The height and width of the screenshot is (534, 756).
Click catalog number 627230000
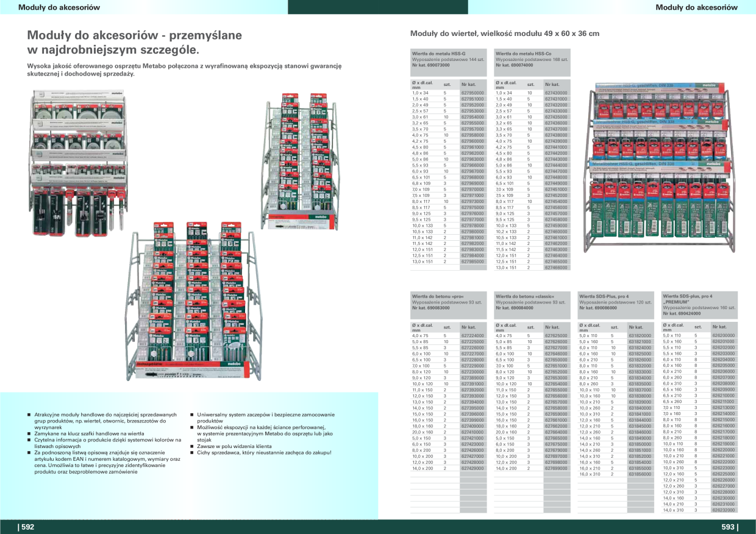pos(472,372)
